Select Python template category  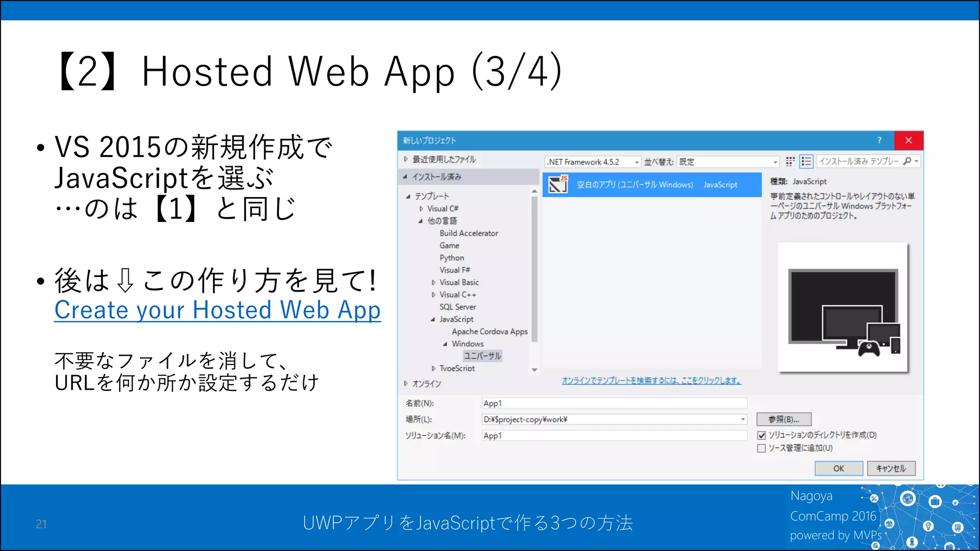pos(452,258)
